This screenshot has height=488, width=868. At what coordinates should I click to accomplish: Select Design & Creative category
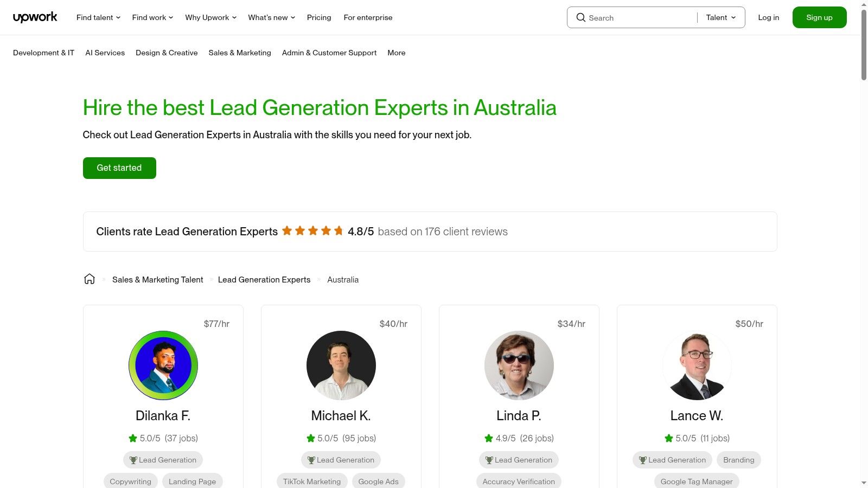167,53
